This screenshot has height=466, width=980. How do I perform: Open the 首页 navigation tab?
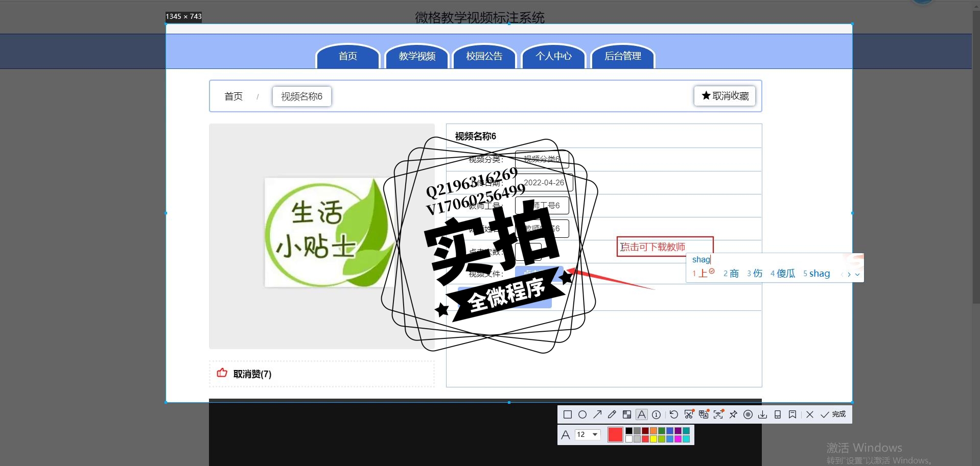click(x=348, y=56)
